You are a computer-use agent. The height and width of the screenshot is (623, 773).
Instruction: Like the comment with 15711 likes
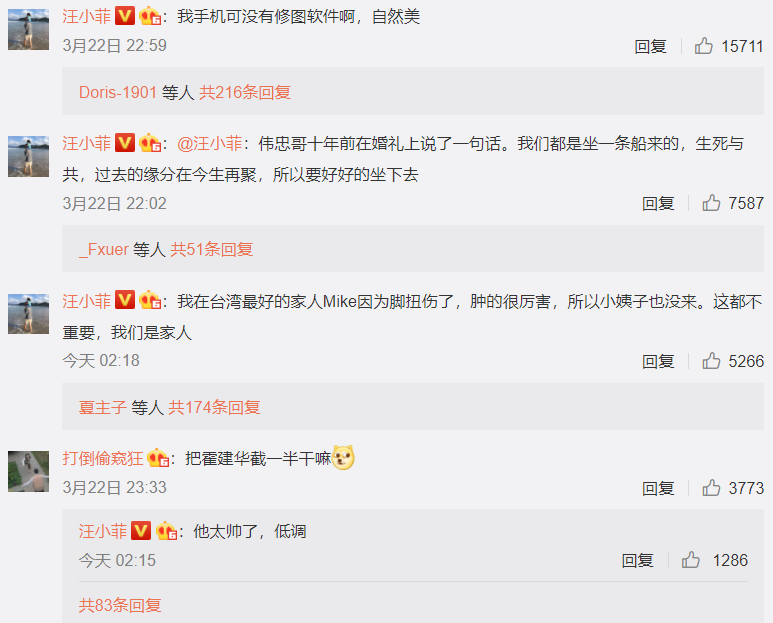(703, 46)
